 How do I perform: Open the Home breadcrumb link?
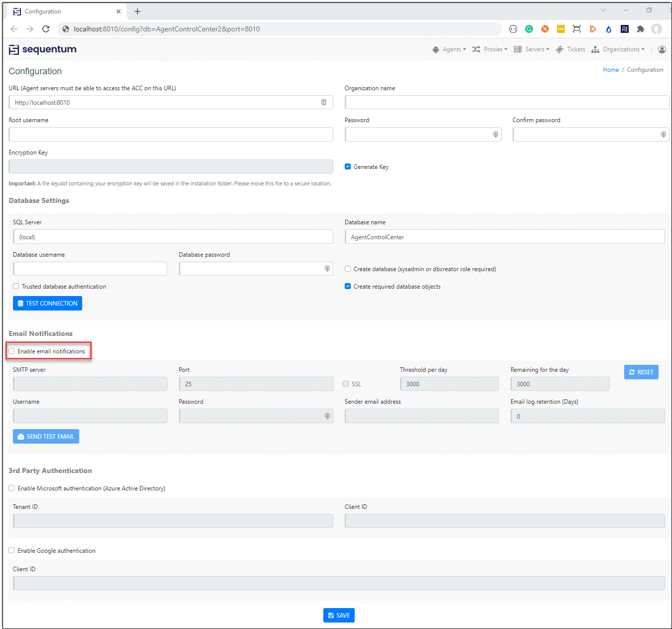pos(611,70)
